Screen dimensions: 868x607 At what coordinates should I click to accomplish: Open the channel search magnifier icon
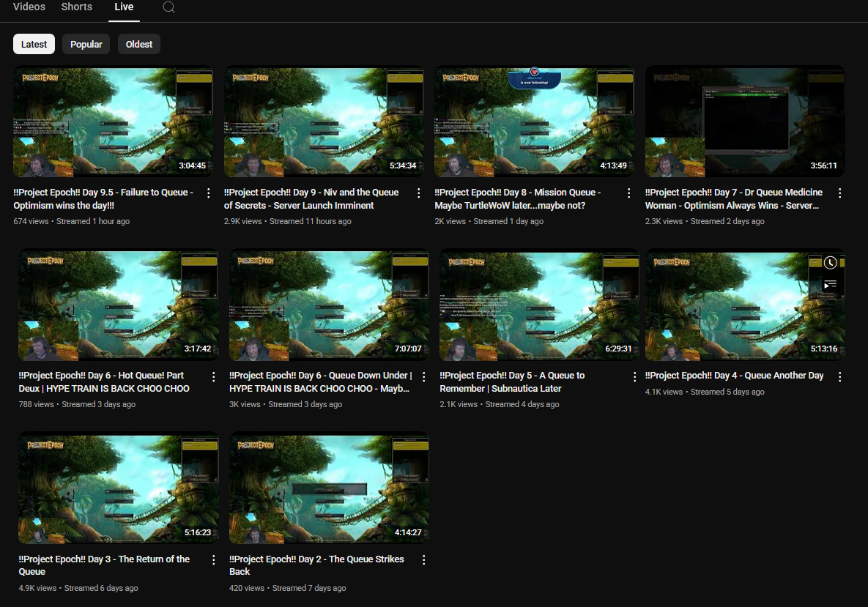(x=169, y=7)
